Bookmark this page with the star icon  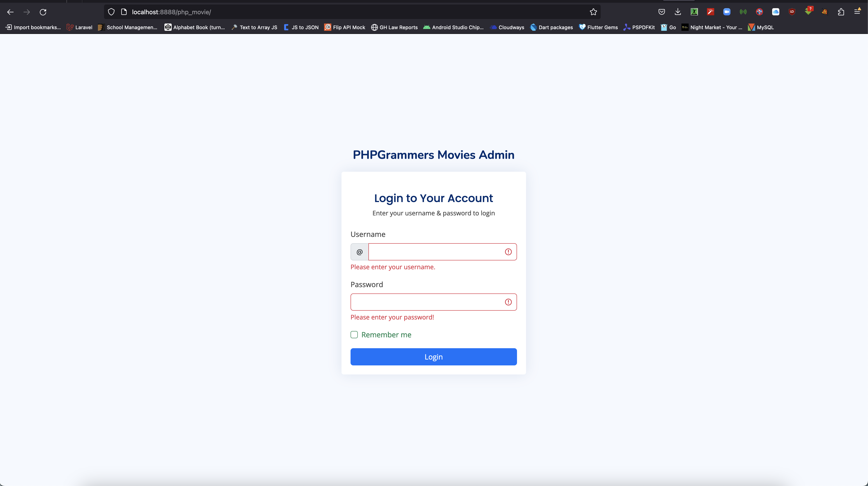(x=593, y=12)
